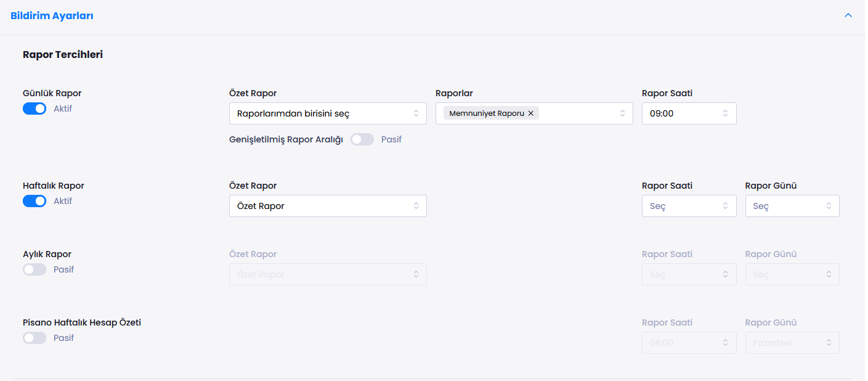868x381 pixels.
Task: Open the Raporlar multi-select dropdown arrows
Action: pyautogui.click(x=622, y=113)
